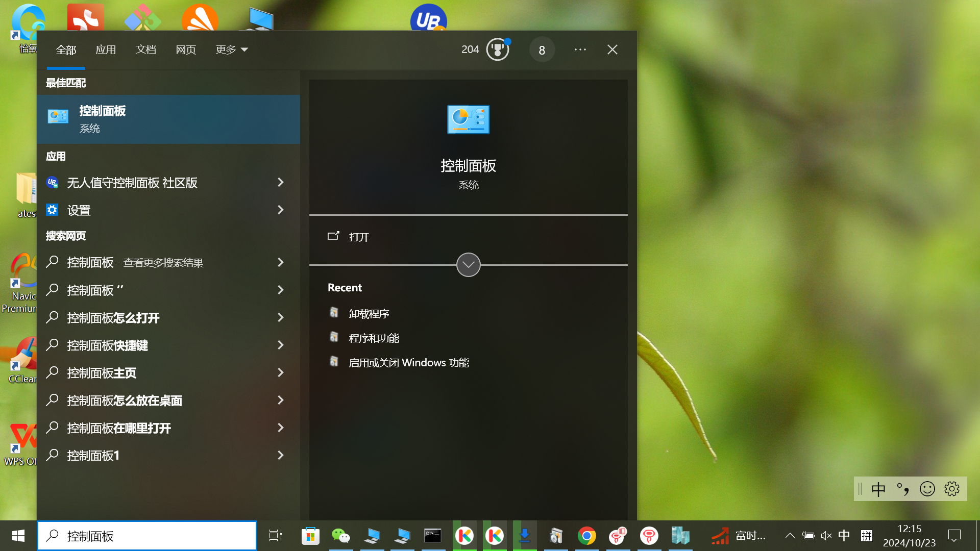This screenshot has width=980, height=551.
Task: Open the command prompt taskbar icon
Action: tap(433, 536)
